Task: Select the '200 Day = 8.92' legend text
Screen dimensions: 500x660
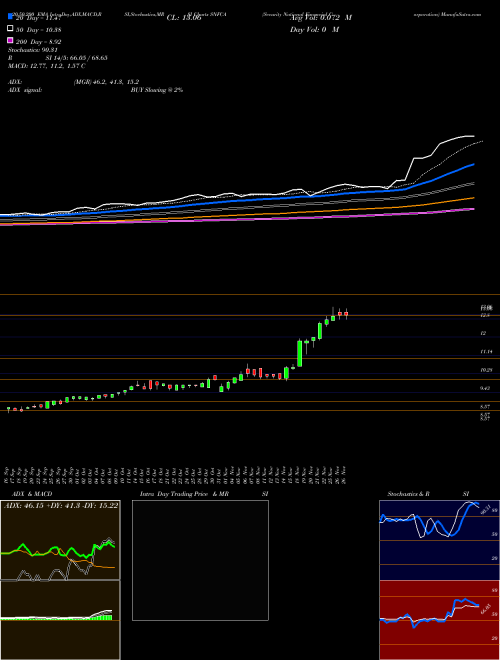Action: tap(39, 42)
